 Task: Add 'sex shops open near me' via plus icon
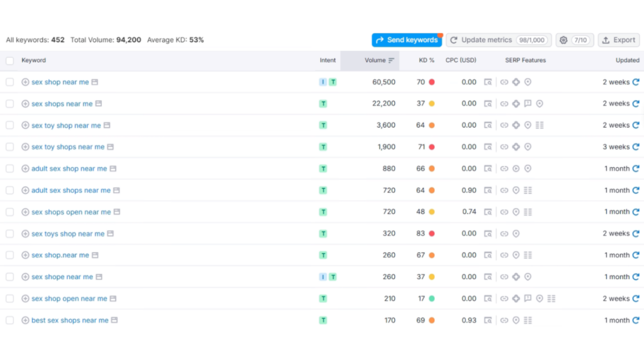(25, 212)
